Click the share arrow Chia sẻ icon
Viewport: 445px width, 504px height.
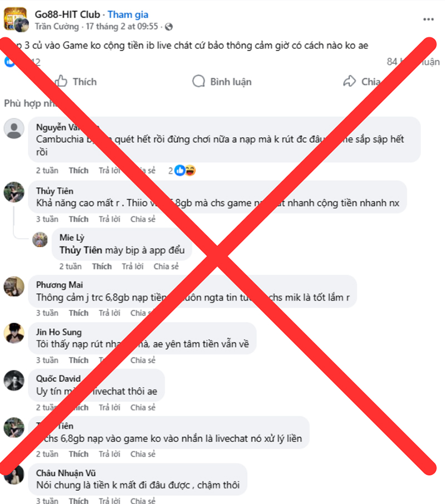[x=349, y=81]
